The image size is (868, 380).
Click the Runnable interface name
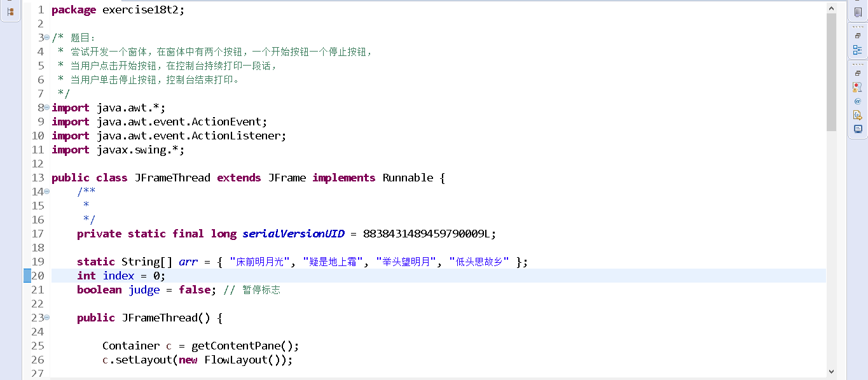(x=408, y=178)
